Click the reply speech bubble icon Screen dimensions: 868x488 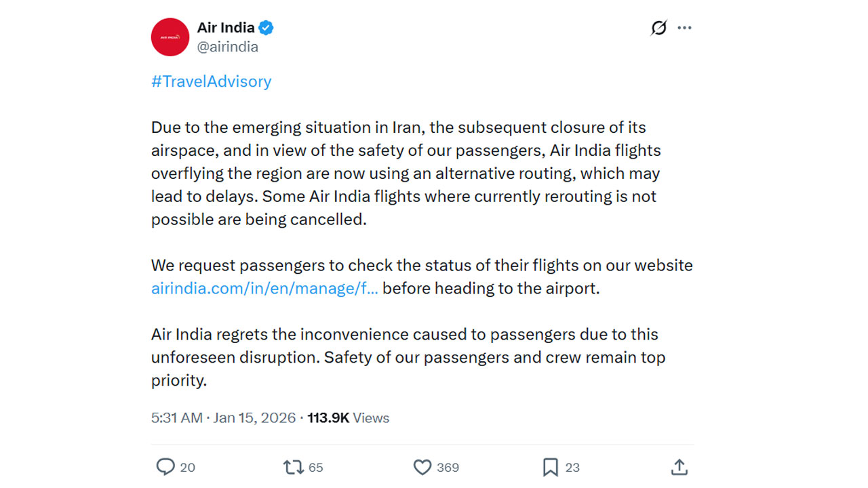pyautogui.click(x=165, y=466)
